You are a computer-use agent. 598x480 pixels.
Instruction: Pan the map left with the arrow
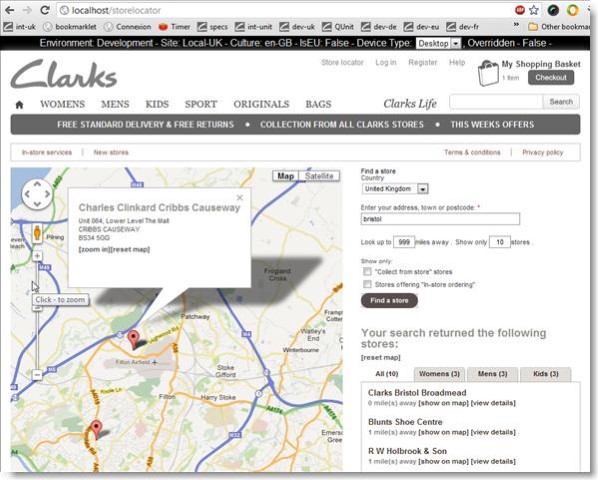click(x=27, y=194)
